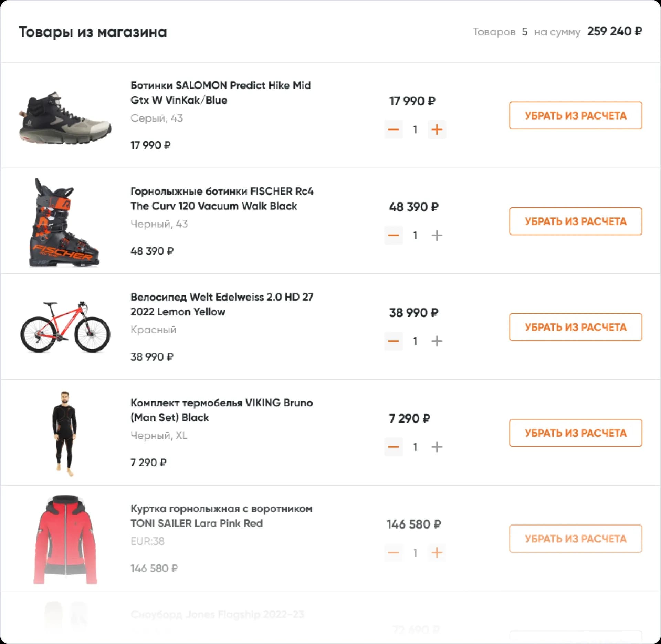Screen dimensions: 661x644
Task: Decrease TONI SAILER jacket quantity
Action: click(394, 552)
